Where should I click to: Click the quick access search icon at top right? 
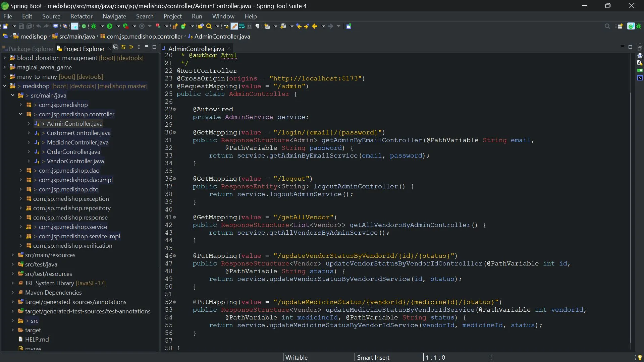607,26
